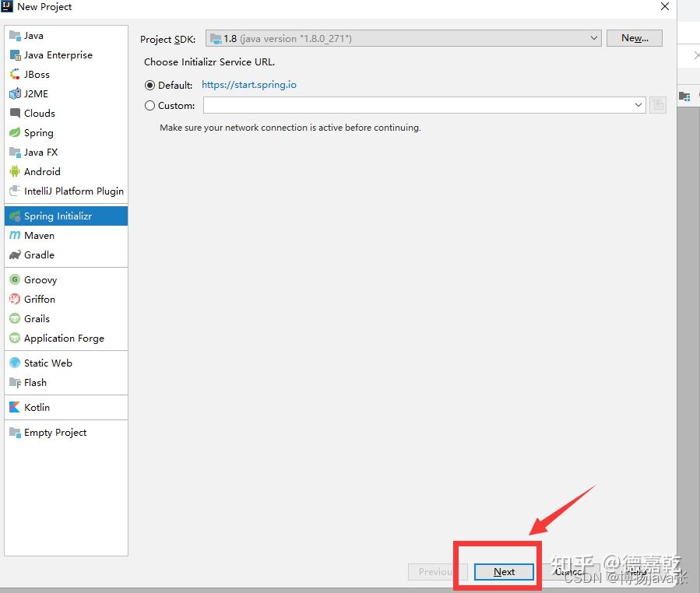700x593 pixels.
Task: Select the Spring leaf icon in project types
Action: click(x=15, y=132)
